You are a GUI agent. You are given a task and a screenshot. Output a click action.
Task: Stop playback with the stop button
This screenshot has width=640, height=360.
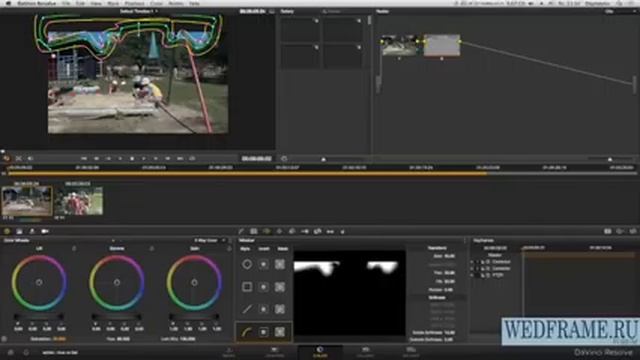132,158
